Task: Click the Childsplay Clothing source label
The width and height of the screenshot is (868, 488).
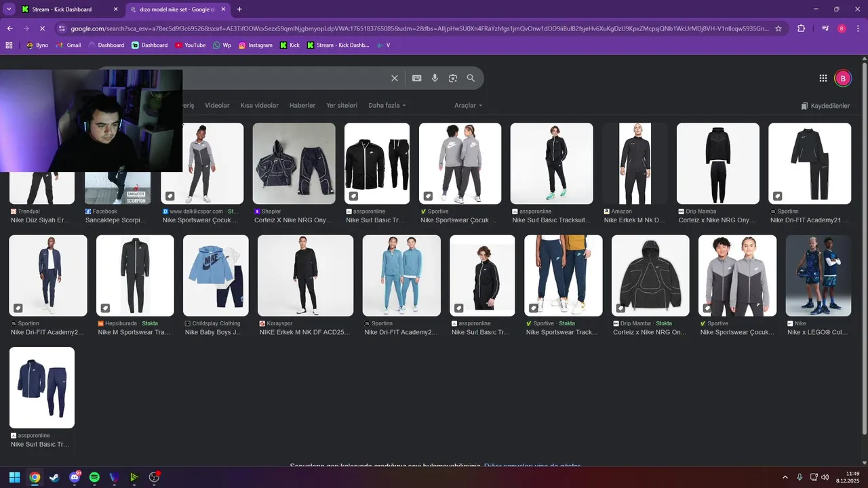Action: (216, 323)
